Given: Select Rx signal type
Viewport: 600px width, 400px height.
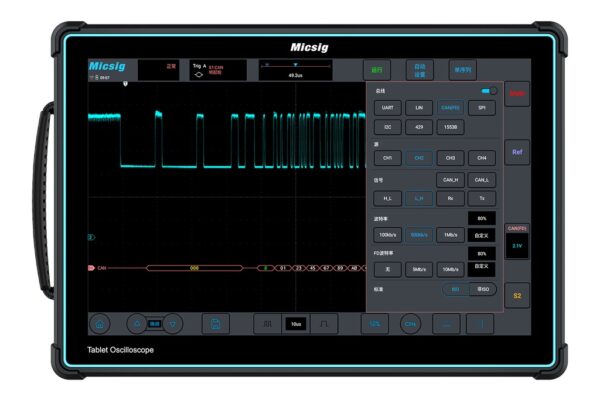Looking at the screenshot, I should coord(450,198).
